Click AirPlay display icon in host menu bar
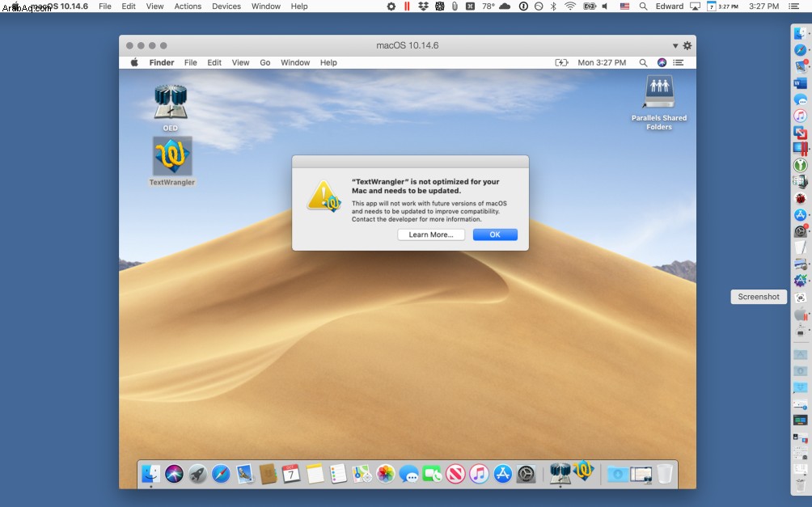812x507 pixels. point(695,6)
